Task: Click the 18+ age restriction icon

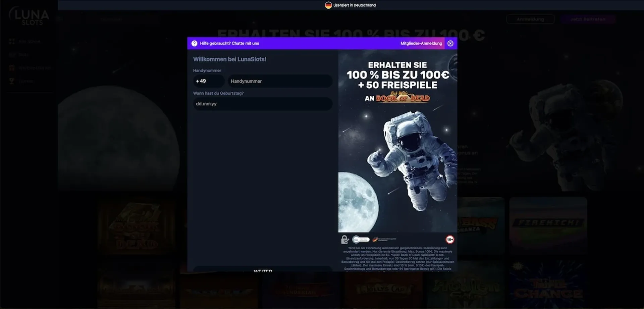Action: [x=450, y=240]
